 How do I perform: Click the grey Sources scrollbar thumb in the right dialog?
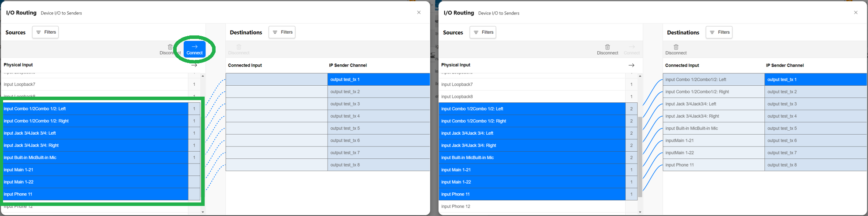click(640, 157)
